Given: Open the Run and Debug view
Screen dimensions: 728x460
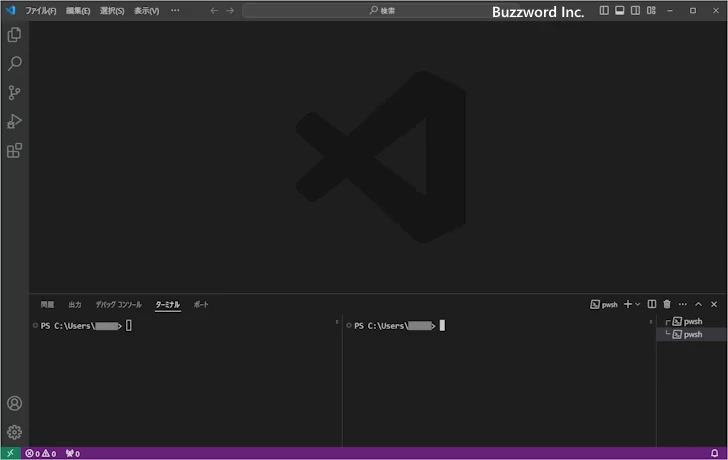Looking at the screenshot, I should pos(14,122).
